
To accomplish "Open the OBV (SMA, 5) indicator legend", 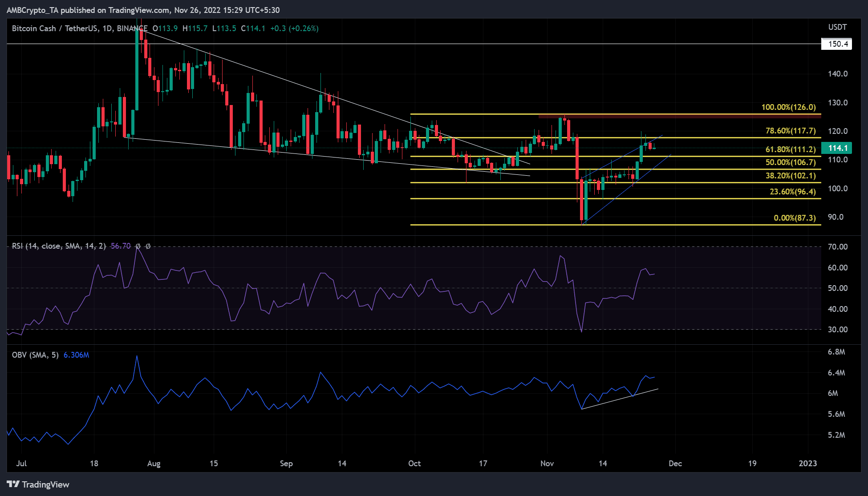I will (35, 355).
